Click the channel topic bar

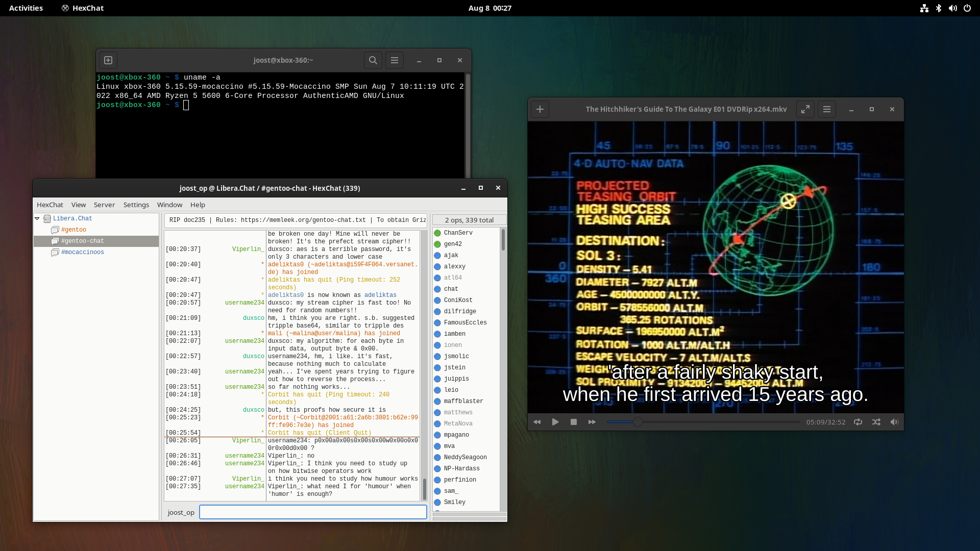(x=296, y=220)
